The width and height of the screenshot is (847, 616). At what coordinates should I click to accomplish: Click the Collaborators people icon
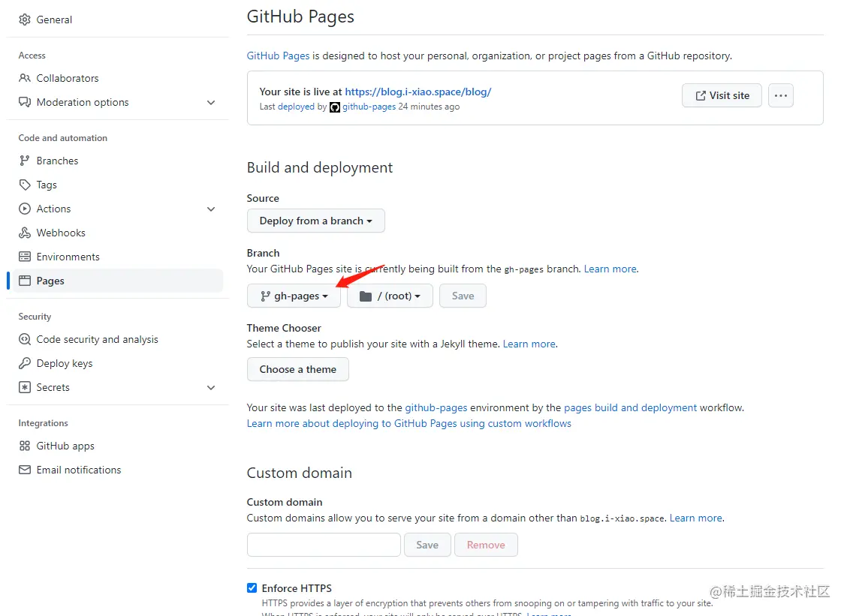tap(24, 78)
